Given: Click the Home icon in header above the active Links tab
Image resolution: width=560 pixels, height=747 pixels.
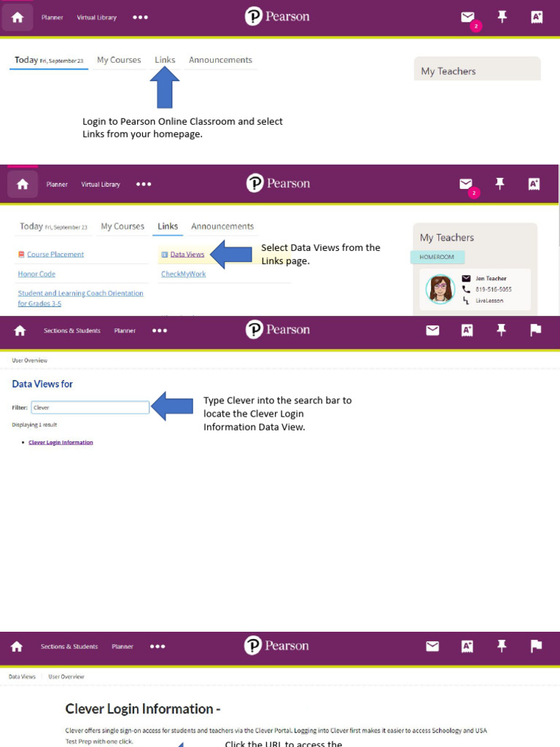Looking at the screenshot, I should (x=23, y=185).
